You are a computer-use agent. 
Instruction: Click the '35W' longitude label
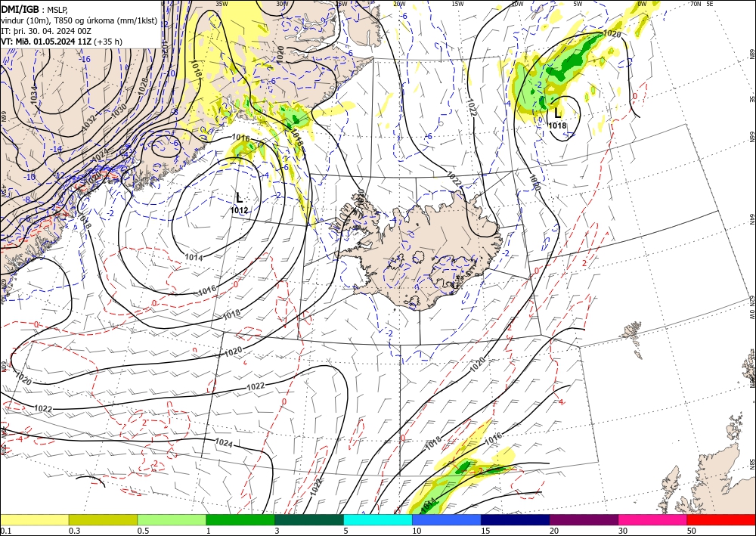[222, 3]
